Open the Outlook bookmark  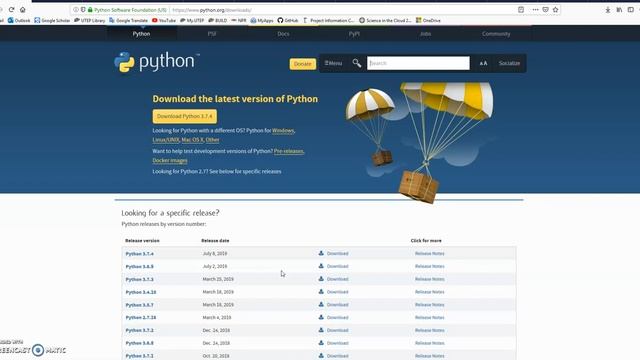(x=19, y=20)
